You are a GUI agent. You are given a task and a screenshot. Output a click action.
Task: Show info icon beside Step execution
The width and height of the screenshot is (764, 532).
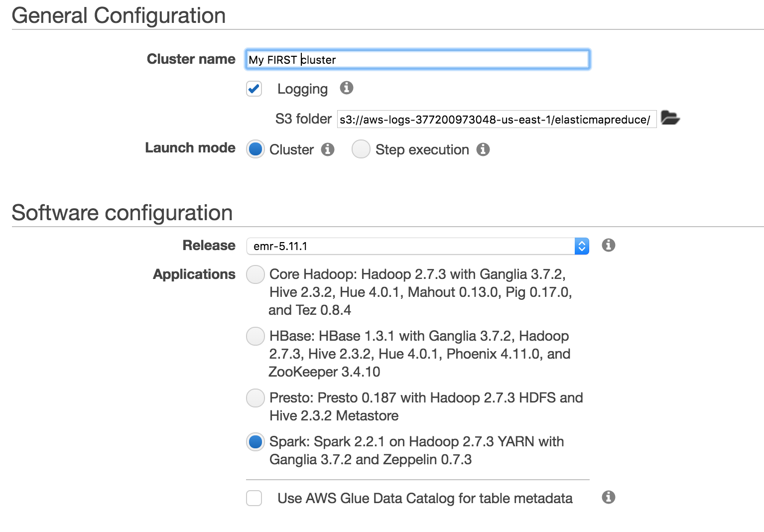pyautogui.click(x=483, y=149)
